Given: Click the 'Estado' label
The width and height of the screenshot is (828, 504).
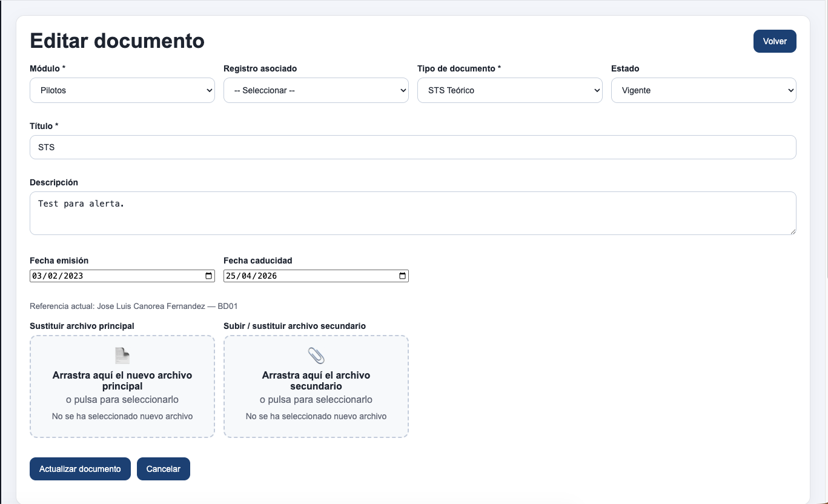Looking at the screenshot, I should point(625,68).
